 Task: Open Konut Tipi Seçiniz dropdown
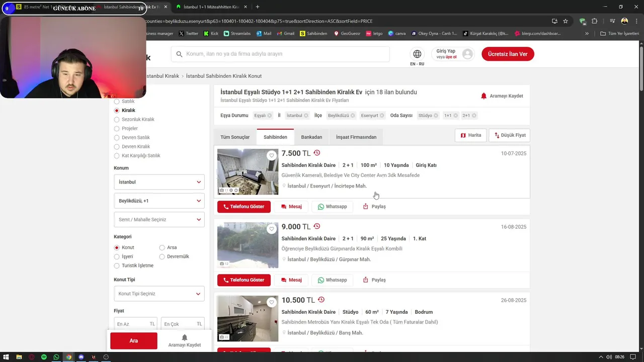159,294
